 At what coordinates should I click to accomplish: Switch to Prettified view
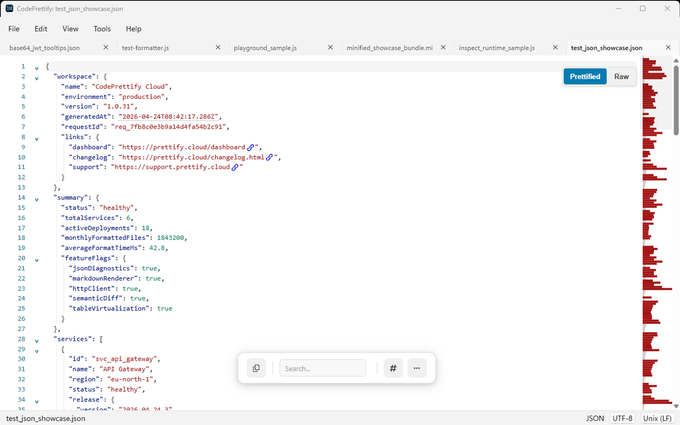click(585, 76)
